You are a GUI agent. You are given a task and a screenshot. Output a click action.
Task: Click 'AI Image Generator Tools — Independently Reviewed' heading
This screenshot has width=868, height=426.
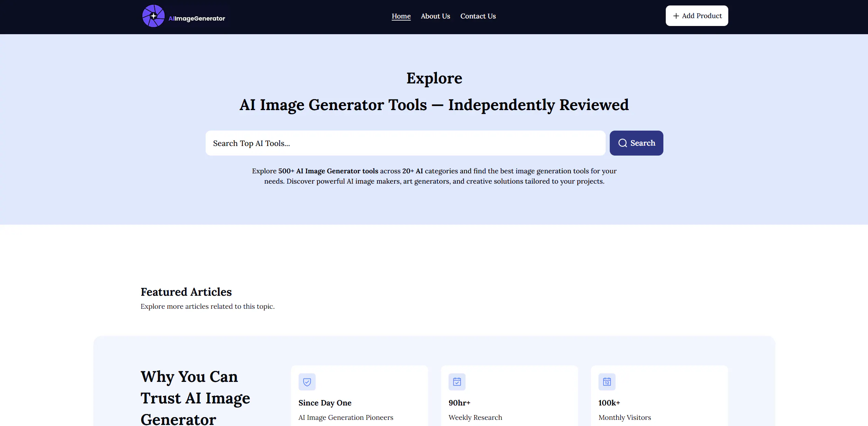pos(434,105)
